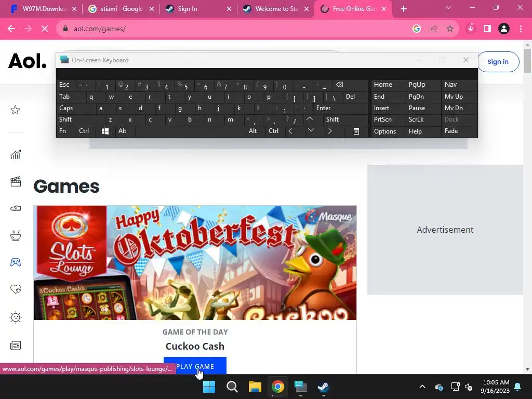Open the Food bowl sidebar icon
532x399 pixels.
[15, 235]
